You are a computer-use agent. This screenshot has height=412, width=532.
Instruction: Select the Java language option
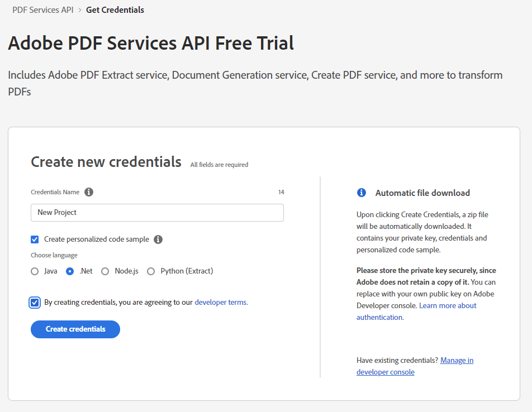click(x=35, y=271)
